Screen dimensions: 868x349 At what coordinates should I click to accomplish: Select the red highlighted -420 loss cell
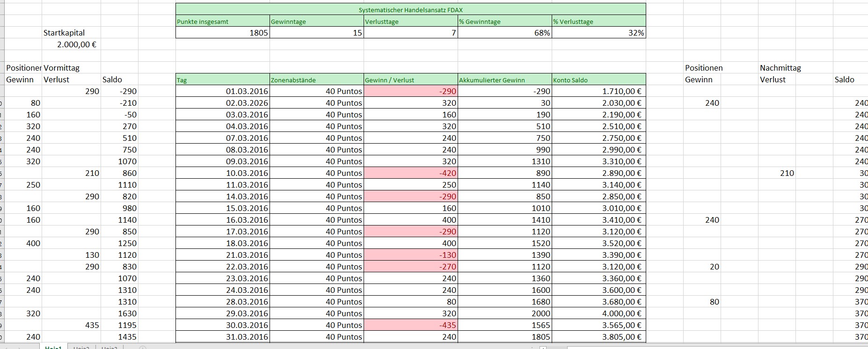tap(410, 173)
